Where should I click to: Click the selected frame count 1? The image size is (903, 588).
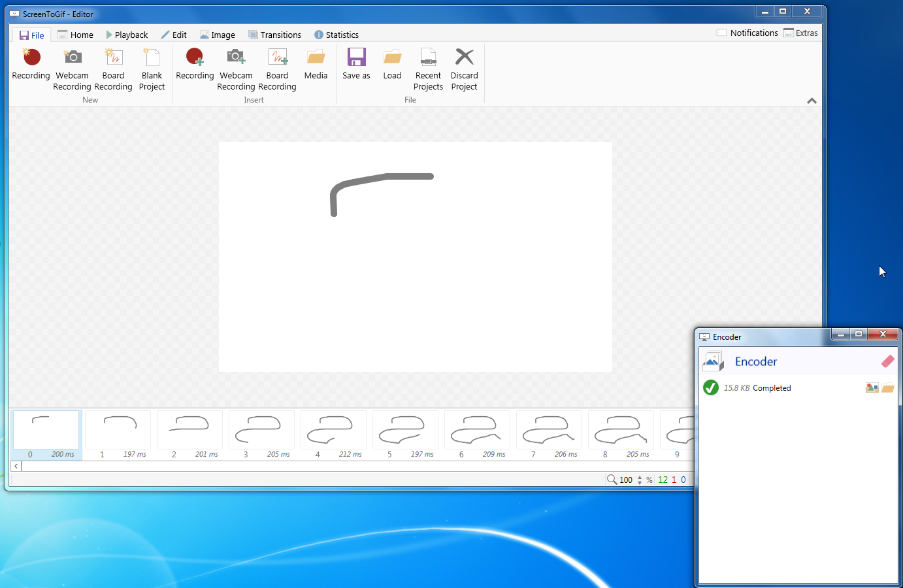point(674,480)
